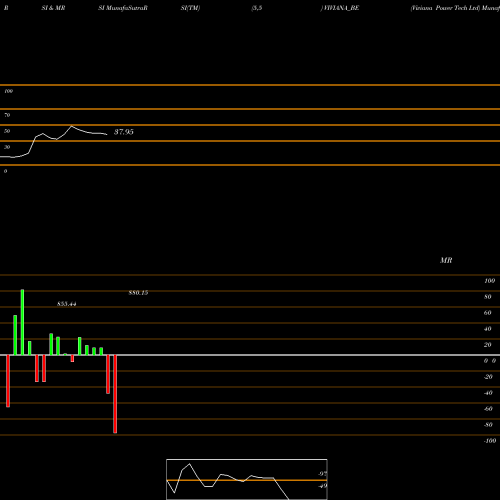Click the longest red bar at chart end

[x=115, y=394]
